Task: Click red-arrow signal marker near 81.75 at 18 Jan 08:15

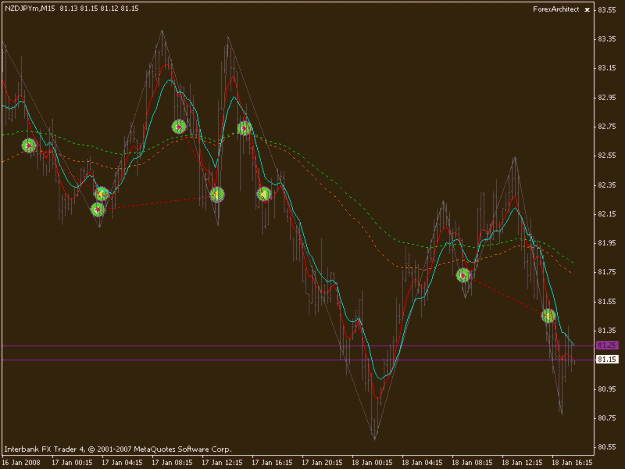Action: pyautogui.click(x=463, y=275)
